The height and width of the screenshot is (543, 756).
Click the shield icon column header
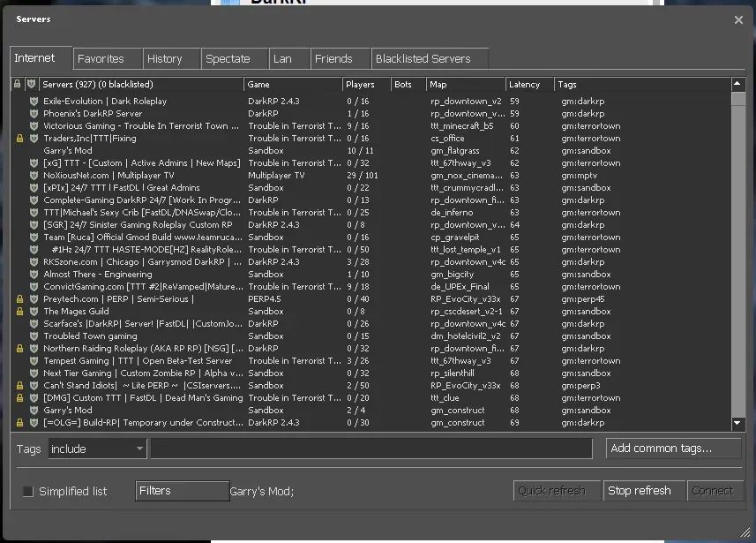click(x=32, y=84)
